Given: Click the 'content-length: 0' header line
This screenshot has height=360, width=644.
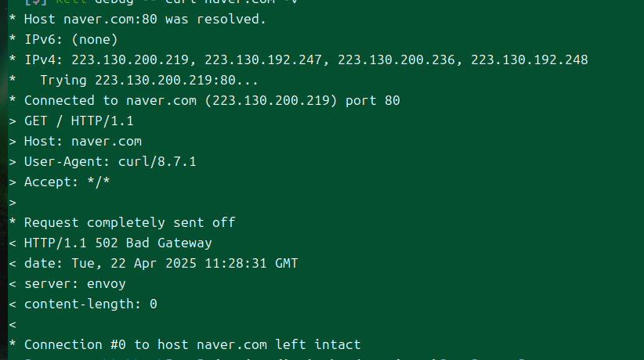Looking at the screenshot, I should [x=90, y=304].
